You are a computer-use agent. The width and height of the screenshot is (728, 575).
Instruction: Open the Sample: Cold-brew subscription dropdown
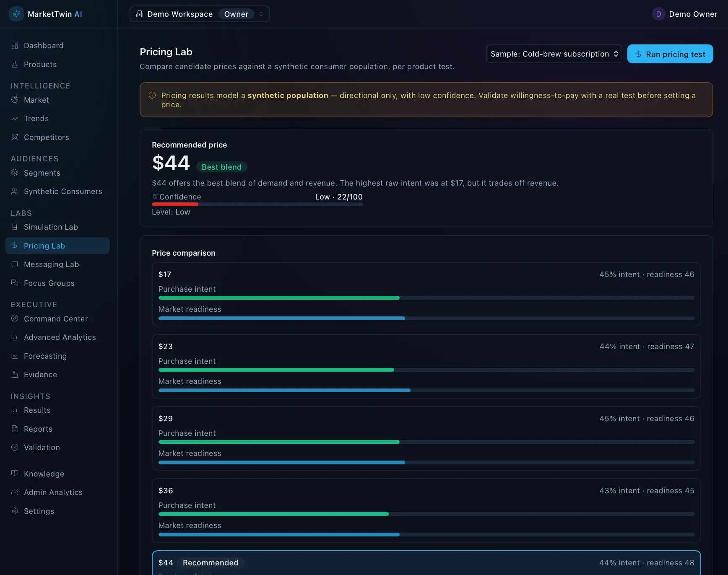[x=554, y=54]
